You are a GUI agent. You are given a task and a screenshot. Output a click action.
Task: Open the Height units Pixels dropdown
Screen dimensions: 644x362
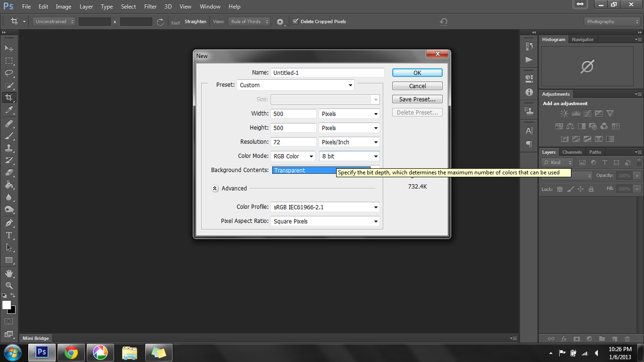click(x=349, y=128)
